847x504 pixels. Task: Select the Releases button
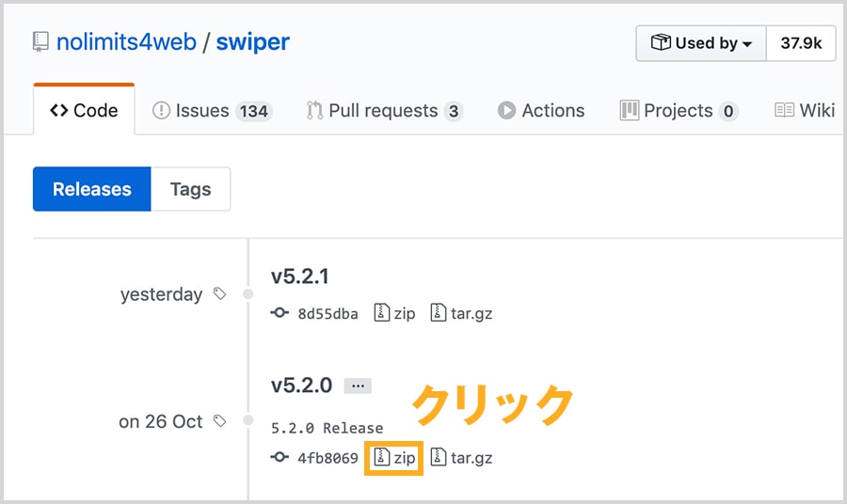(x=92, y=189)
